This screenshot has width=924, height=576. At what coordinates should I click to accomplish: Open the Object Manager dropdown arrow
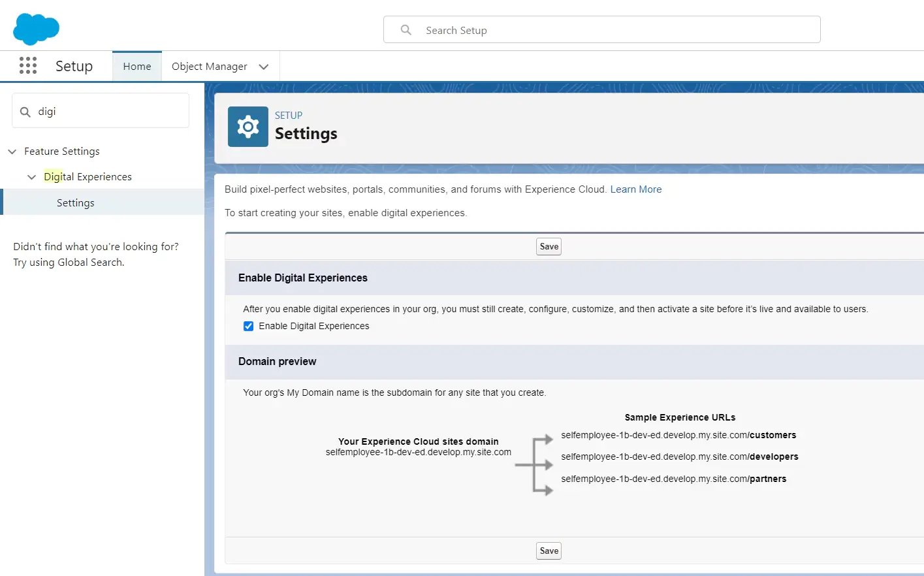[264, 67]
